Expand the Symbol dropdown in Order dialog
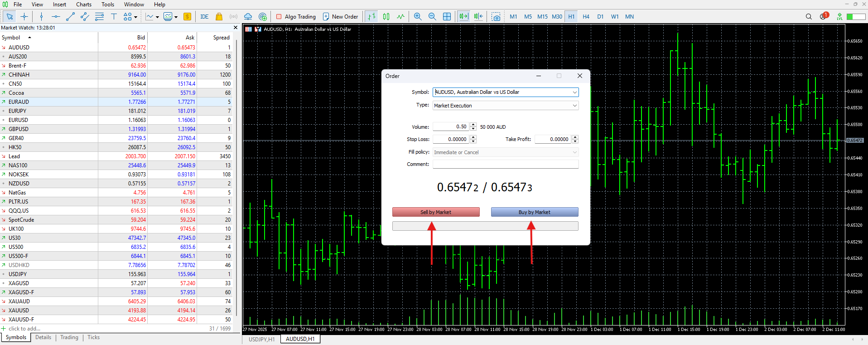The image size is (868, 345). [574, 92]
